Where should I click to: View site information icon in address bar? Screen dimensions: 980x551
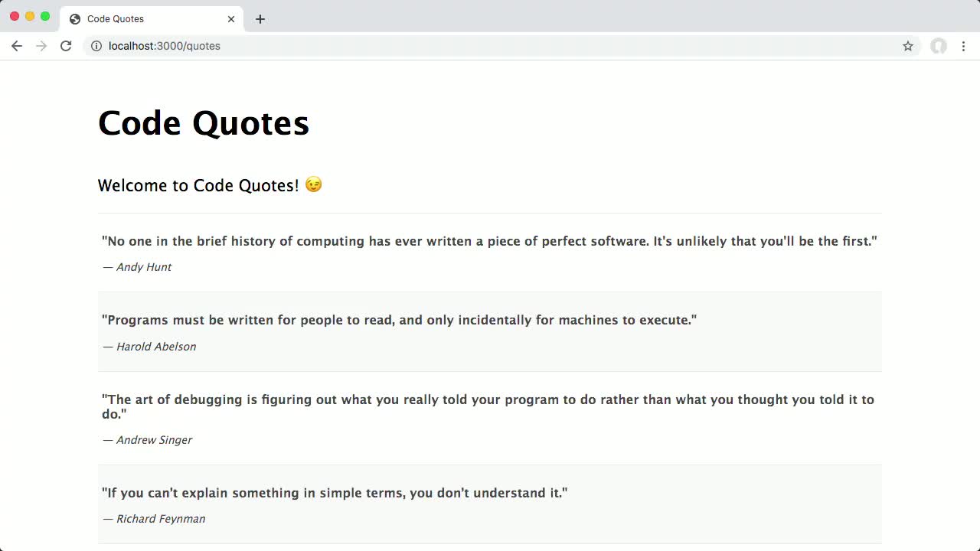pos(96,46)
